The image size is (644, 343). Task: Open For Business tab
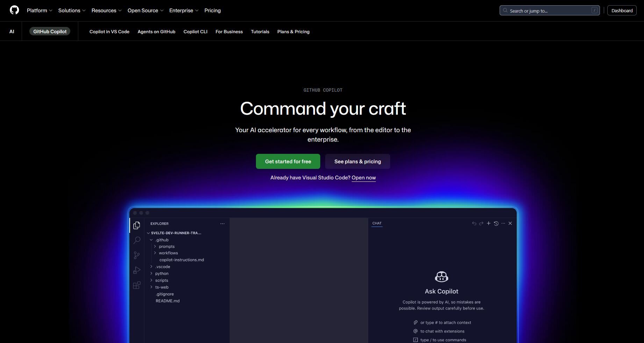tap(229, 31)
